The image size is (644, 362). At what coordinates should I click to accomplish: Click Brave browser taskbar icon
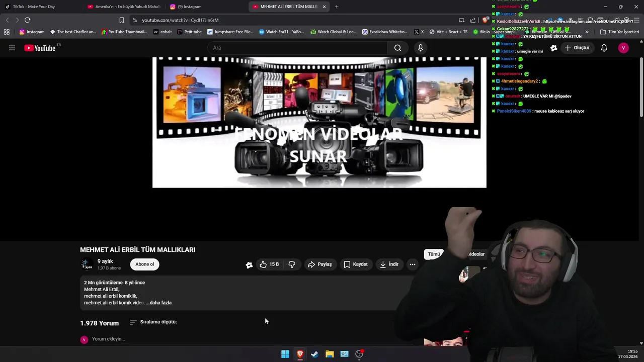(300, 354)
